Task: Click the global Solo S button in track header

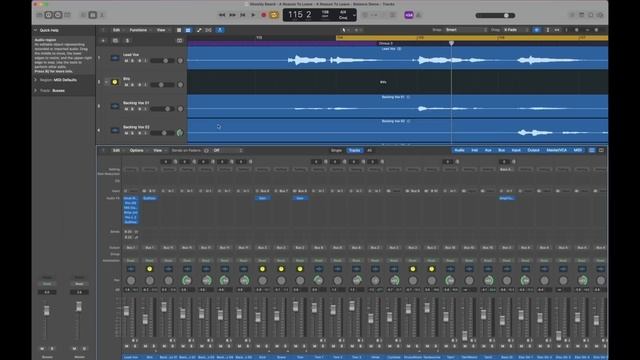Action: (x=127, y=41)
